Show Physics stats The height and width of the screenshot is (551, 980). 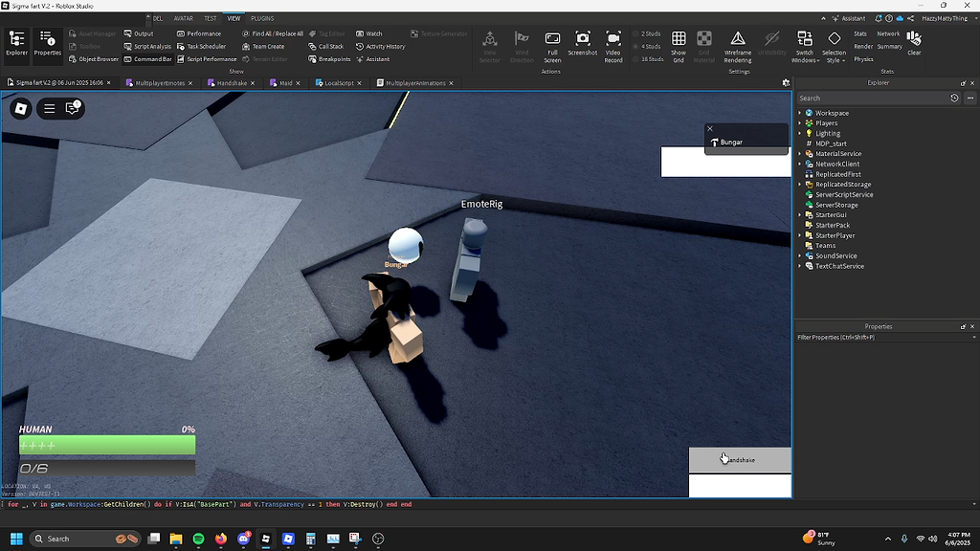(864, 59)
